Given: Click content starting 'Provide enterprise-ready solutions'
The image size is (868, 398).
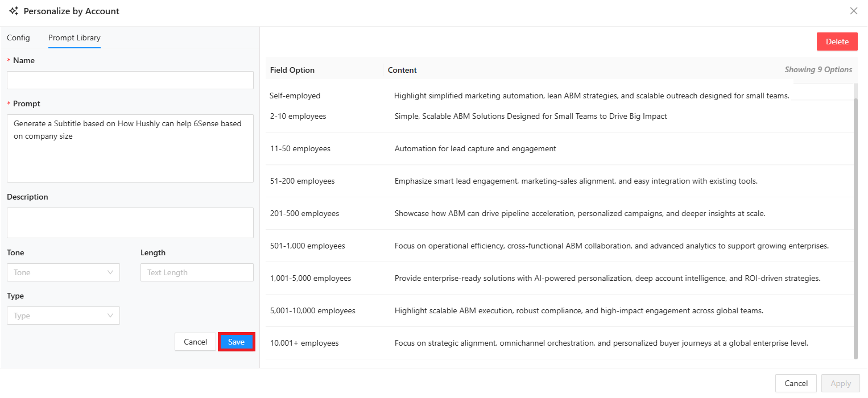Looking at the screenshot, I should click(x=607, y=278).
